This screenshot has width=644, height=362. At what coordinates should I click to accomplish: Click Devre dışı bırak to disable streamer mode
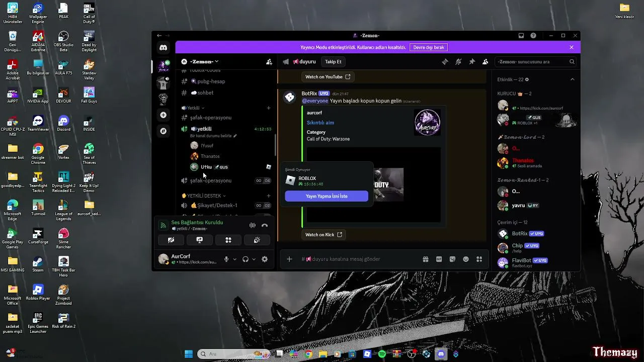pos(429,47)
